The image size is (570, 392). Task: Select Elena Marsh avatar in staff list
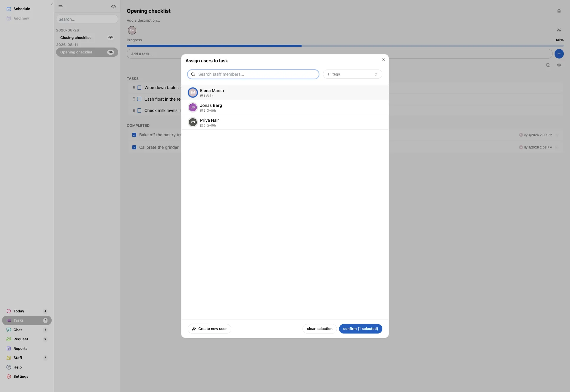pyautogui.click(x=193, y=92)
